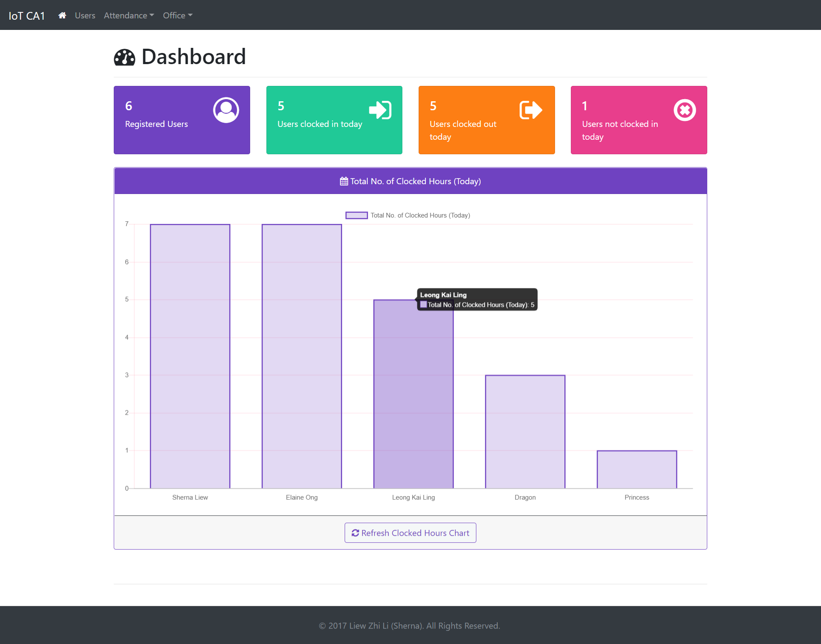Click the clock-in arrow icon on green card
The width and height of the screenshot is (821, 644).
point(380,110)
